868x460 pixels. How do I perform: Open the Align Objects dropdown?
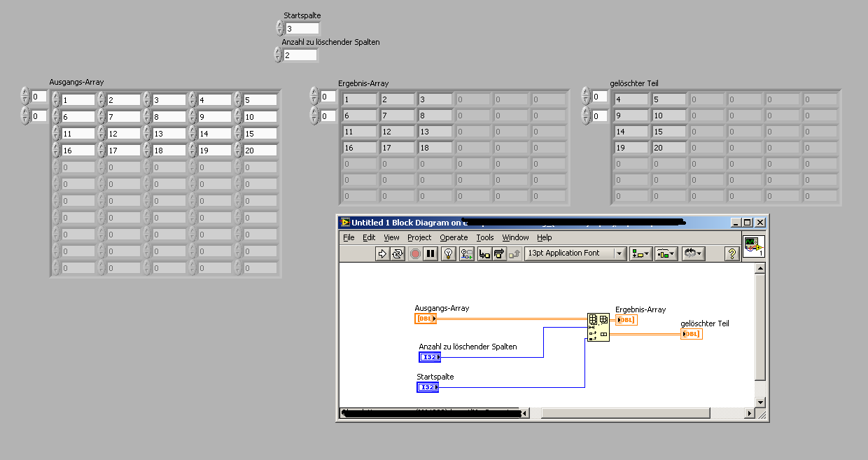click(x=640, y=253)
